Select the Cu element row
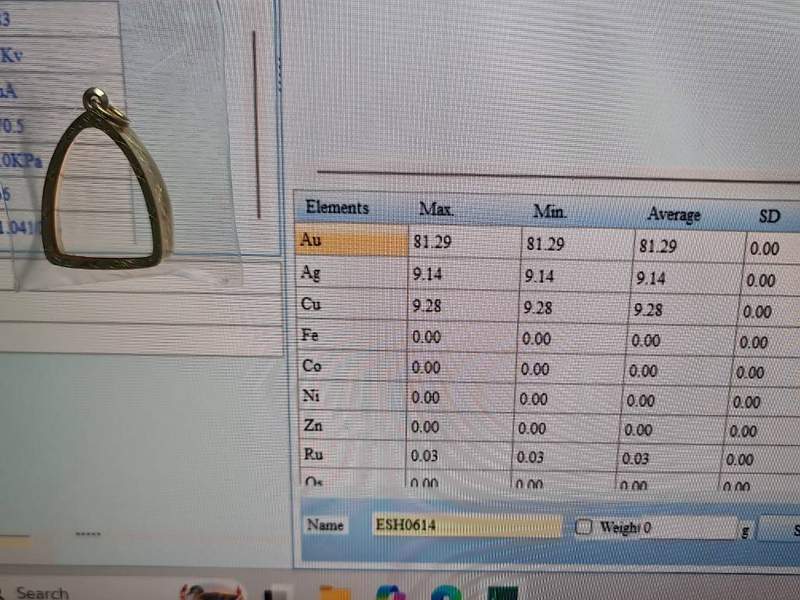 tap(350, 304)
